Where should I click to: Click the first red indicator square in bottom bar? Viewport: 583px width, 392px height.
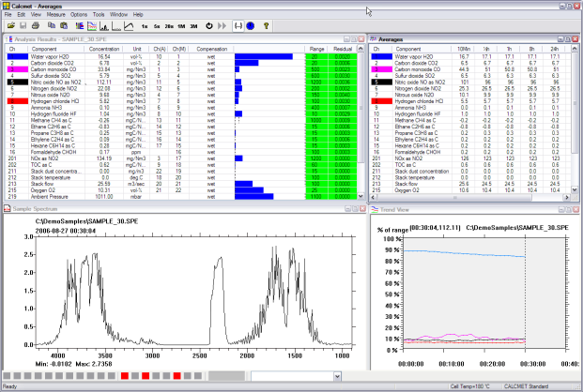[125, 376]
